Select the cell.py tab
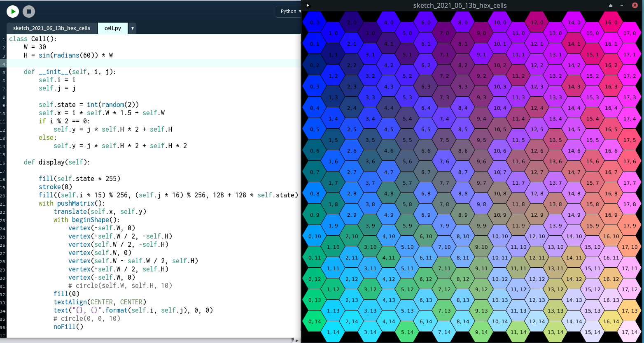Image resolution: width=644 pixels, height=343 pixels. (112, 28)
